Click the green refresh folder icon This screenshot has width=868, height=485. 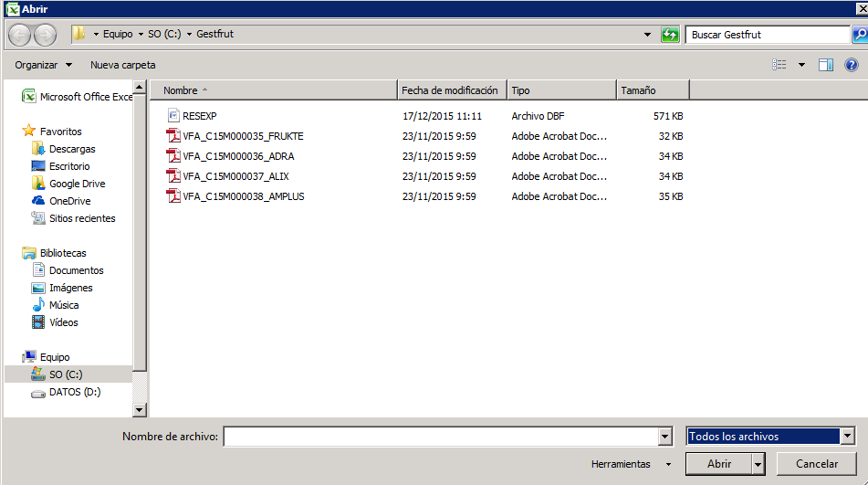pyautogui.click(x=671, y=35)
